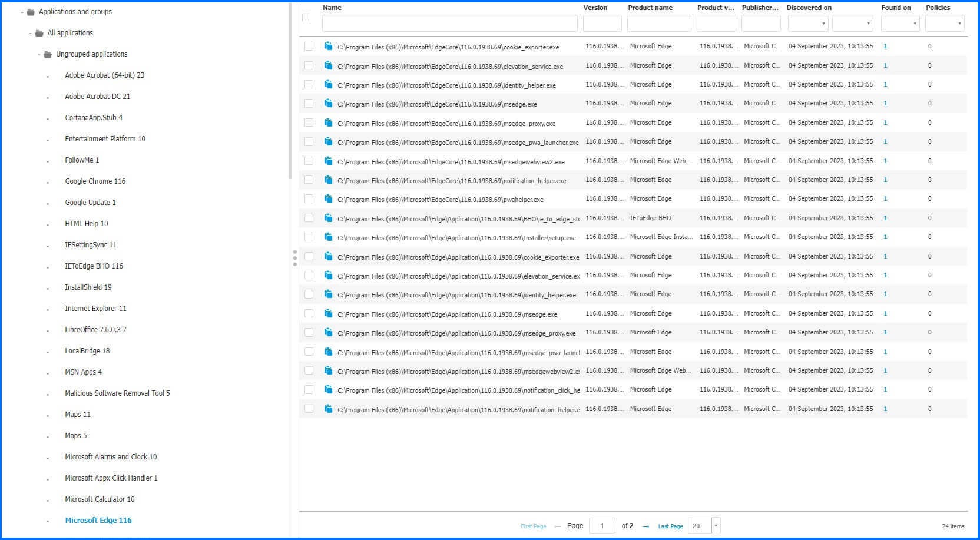Click the file icon for EdgeCore msedgewebview2.exe
Image resolution: width=980 pixels, height=540 pixels.
pyautogui.click(x=328, y=161)
